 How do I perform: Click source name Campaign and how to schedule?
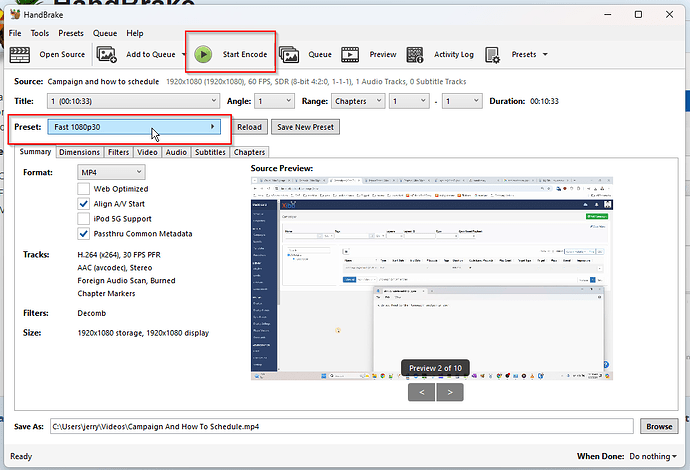click(103, 81)
